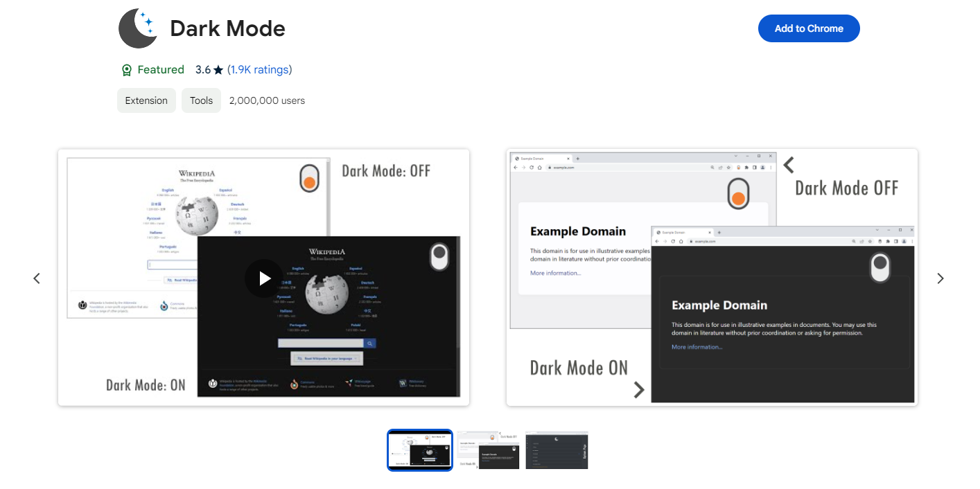Screen dimensions: 980x489
Task: Click the Featured badge icon
Action: (127, 70)
